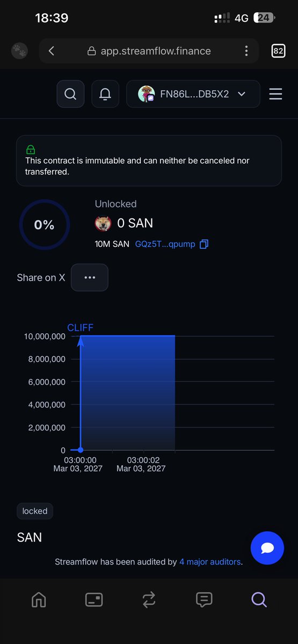Open the hamburger menu icon
Image resolution: width=298 pixels, height=644 pixels.
point(275,94)
